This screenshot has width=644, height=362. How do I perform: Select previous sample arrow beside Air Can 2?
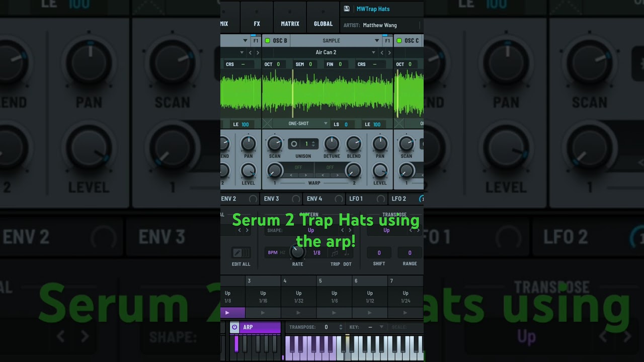[x=382, y=52]
